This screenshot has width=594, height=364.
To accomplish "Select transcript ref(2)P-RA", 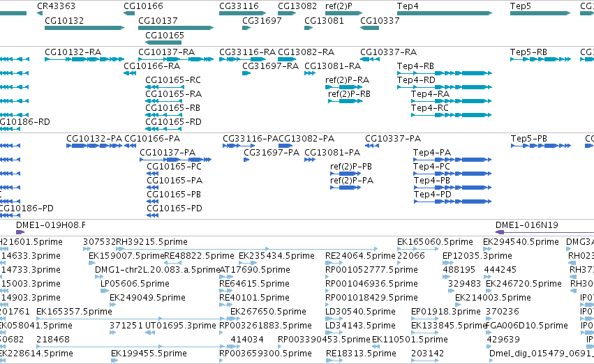I will pyautogui.click(x=343, y=87).
